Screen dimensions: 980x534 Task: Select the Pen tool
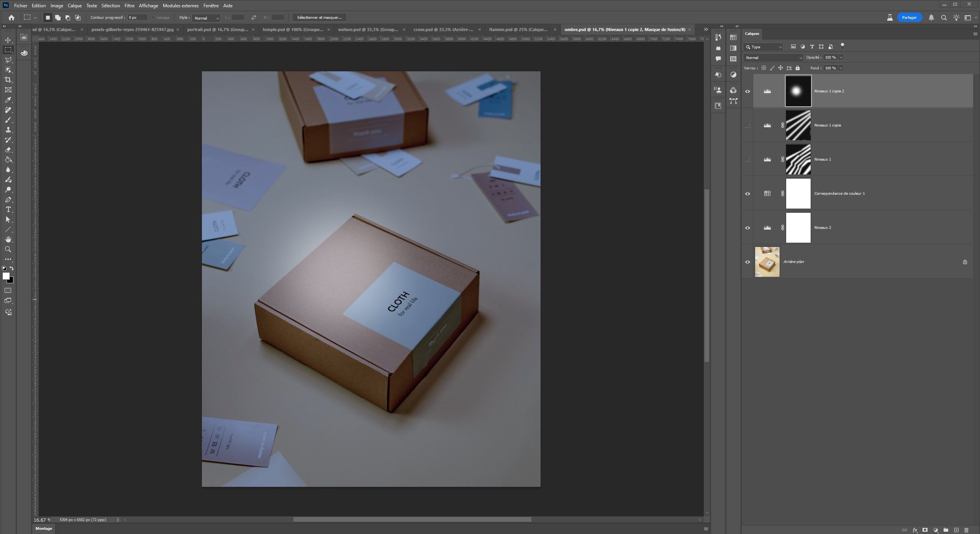click(8, 200)
